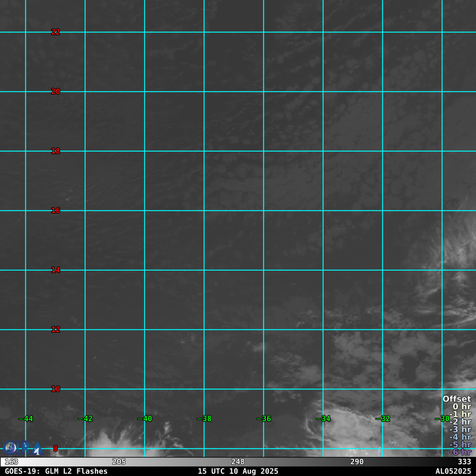
Task: Click the 248 value on the colorbar
Action: point(238,462)
